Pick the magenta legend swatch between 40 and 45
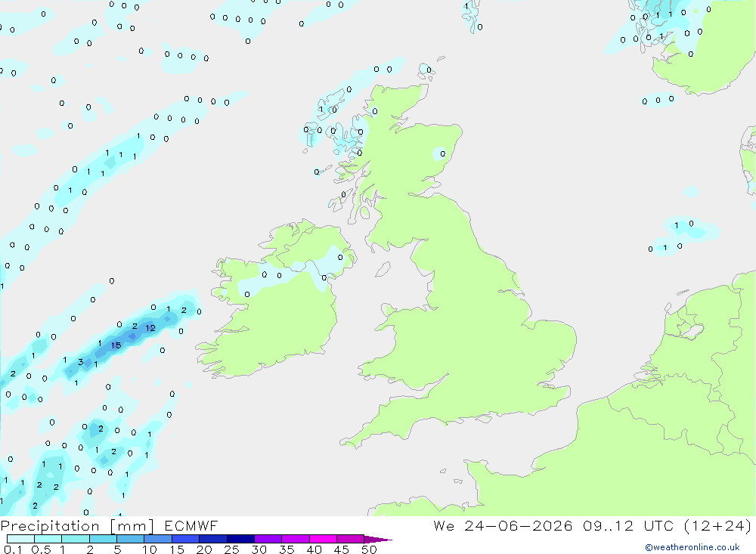 click(323, 539)
